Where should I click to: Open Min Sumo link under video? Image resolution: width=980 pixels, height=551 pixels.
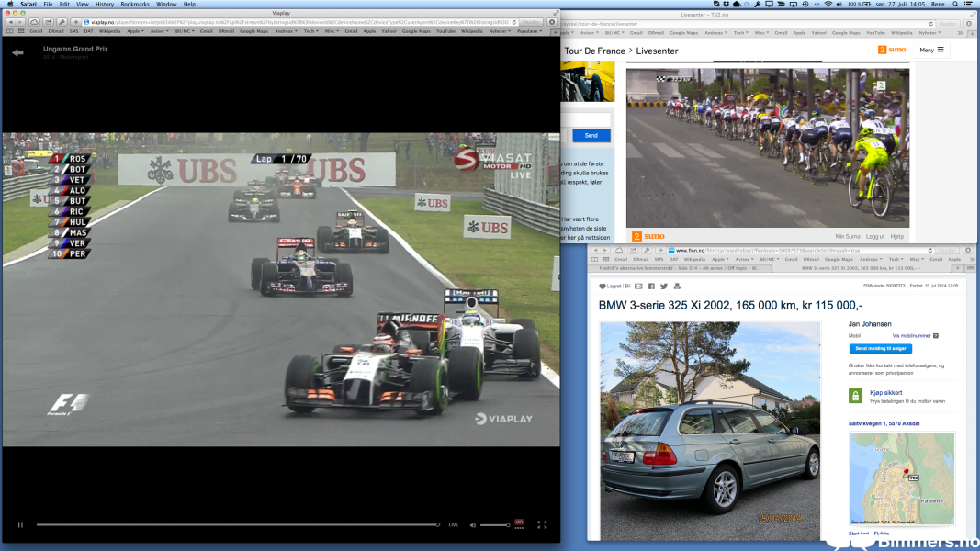point(848,237)
